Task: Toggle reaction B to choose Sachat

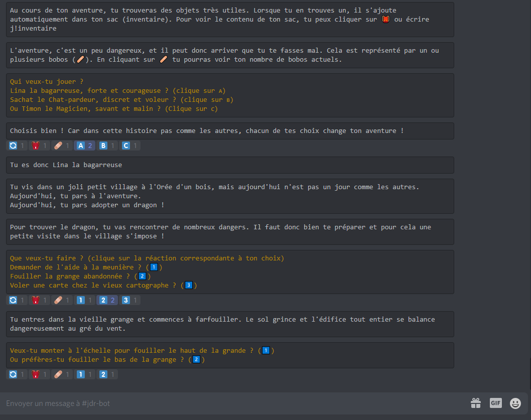Action: 107,146
